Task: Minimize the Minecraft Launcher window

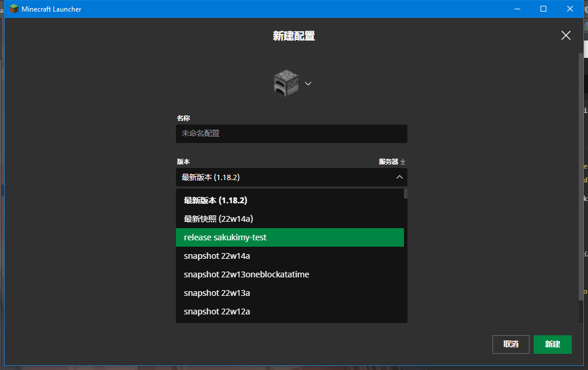Action: click(x=517, y=9)
